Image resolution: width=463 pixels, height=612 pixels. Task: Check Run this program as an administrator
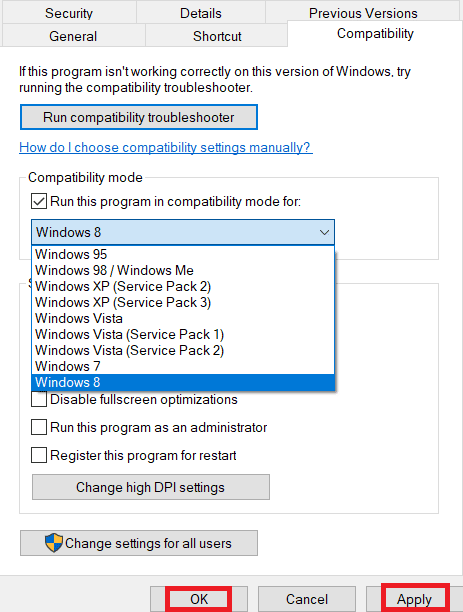[x=39, y=427]
